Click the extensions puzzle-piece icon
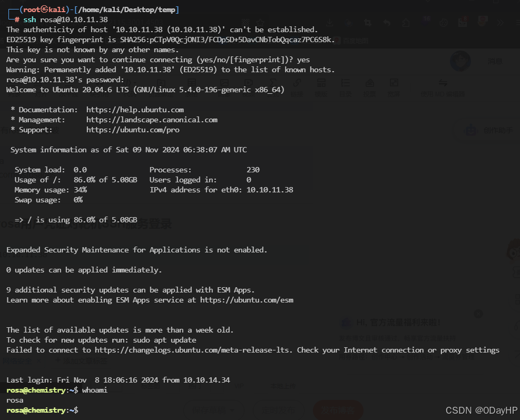This screenshot has width=520, height=420. point(406,22)
